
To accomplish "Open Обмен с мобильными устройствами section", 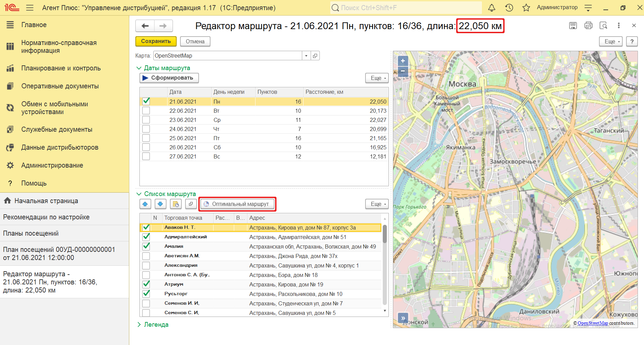I will 54,108.
